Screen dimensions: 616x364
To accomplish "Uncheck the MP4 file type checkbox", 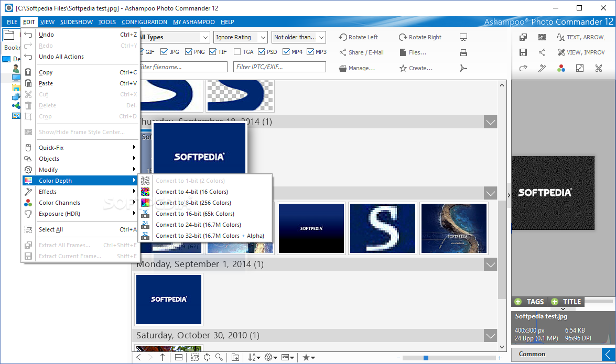I will tap(286, 52).
